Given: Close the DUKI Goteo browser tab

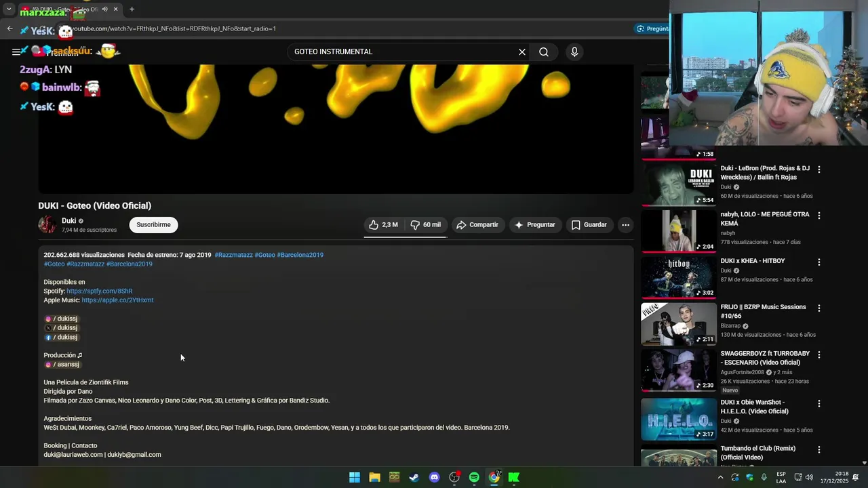Looking at the screenshot, I should click(115, 9).
